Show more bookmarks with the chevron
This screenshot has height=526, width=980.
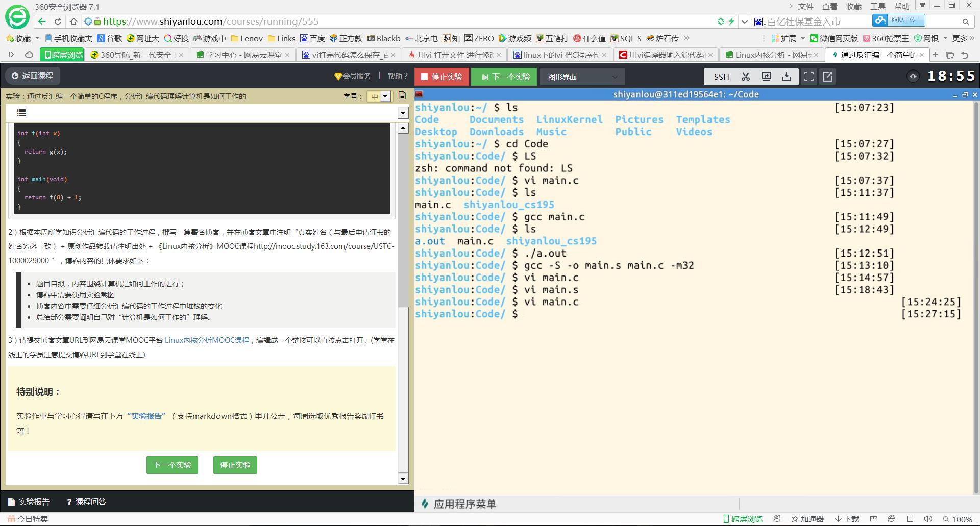coord(687,38)
